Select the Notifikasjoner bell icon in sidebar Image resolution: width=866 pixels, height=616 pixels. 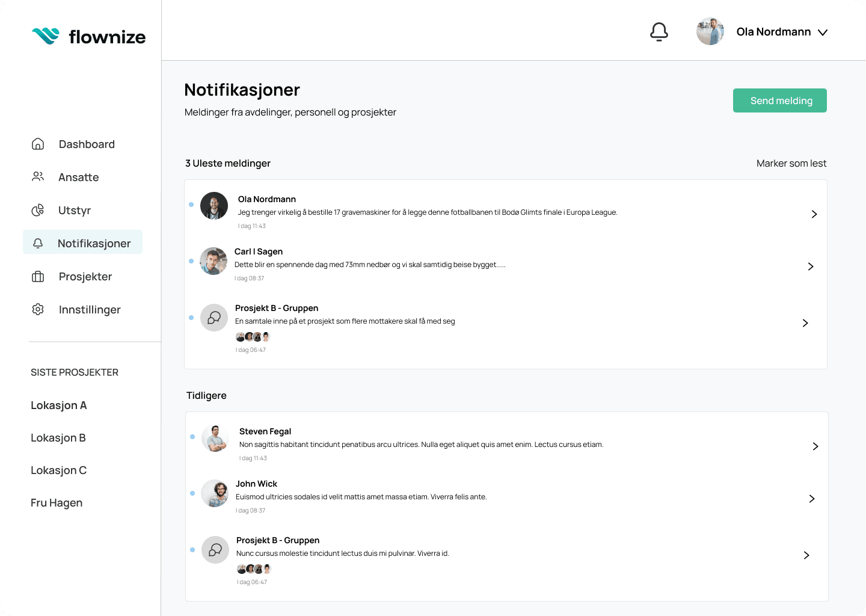38,243
